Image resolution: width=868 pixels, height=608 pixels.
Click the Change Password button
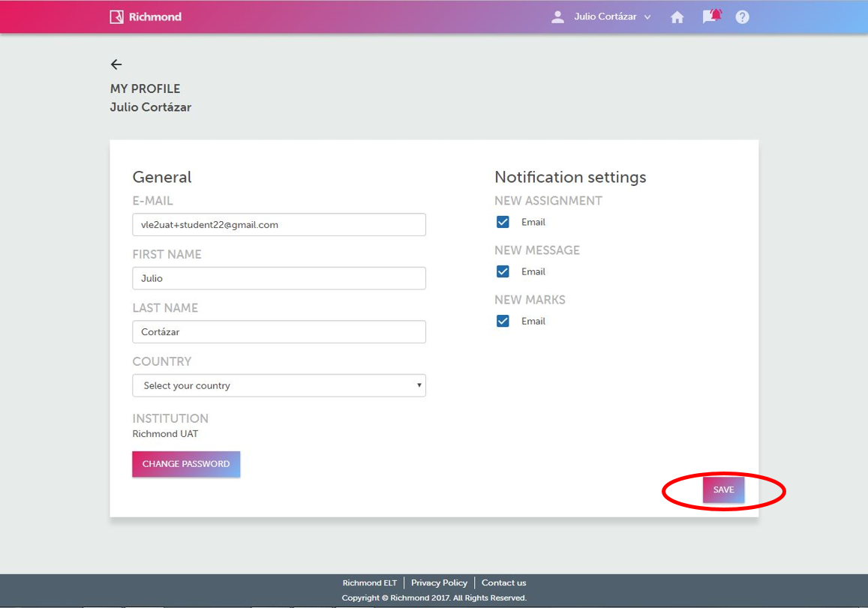(x=186, y=464)
